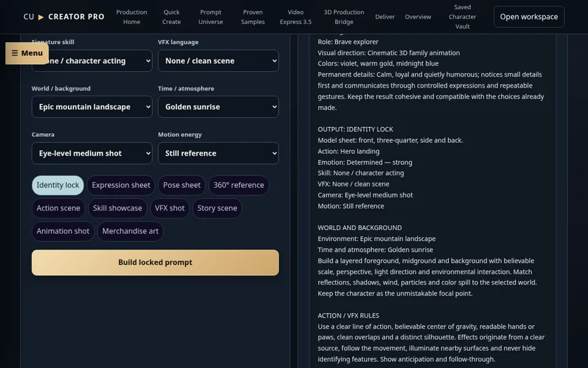This screenshot has height=368, width=588.
Task: Click the 'OUTPUT: IDENTITY LOCK' heading text
Action: coord(355,129)
